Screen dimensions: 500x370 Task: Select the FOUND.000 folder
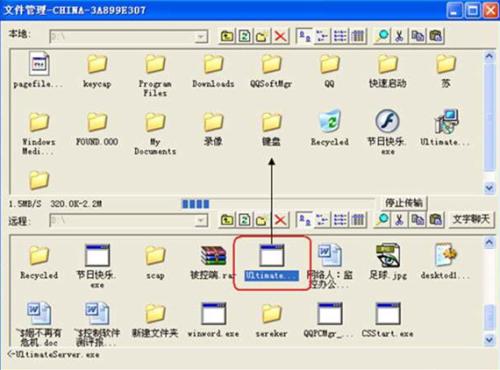[97, 129]
